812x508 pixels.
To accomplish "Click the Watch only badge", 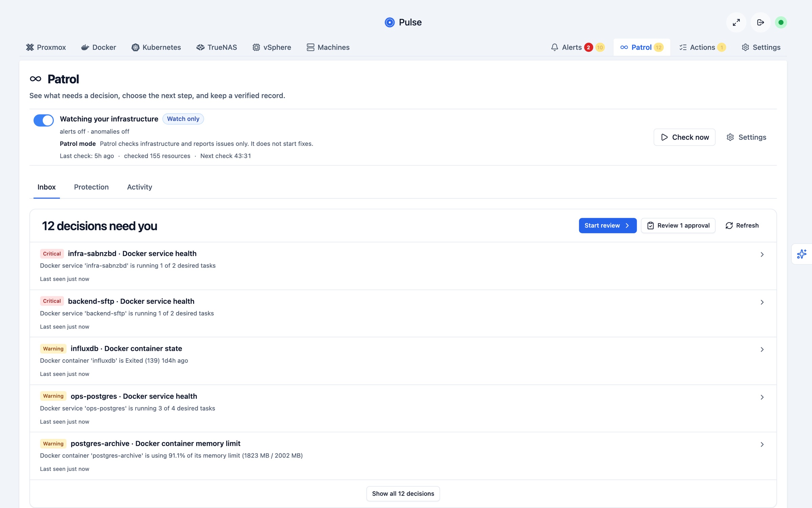I will pyautogui.click(x=183, y=119).
